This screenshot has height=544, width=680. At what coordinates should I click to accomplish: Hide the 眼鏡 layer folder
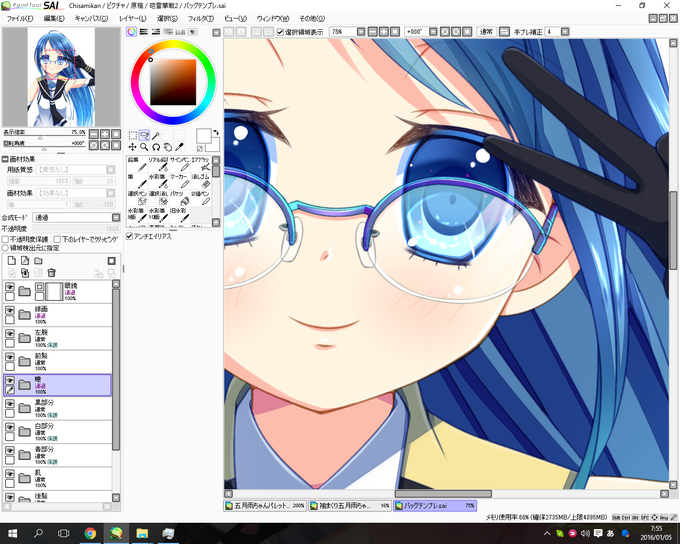click(10, 287)
